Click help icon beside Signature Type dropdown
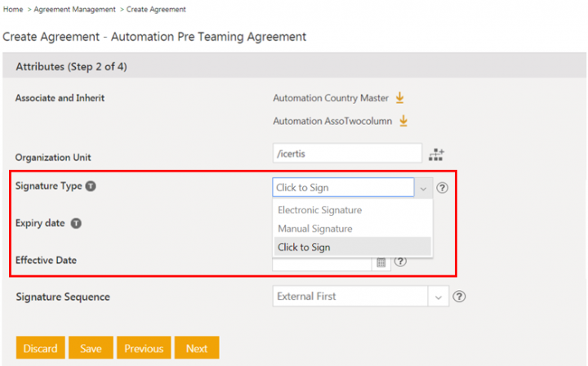 pos(443,188)
